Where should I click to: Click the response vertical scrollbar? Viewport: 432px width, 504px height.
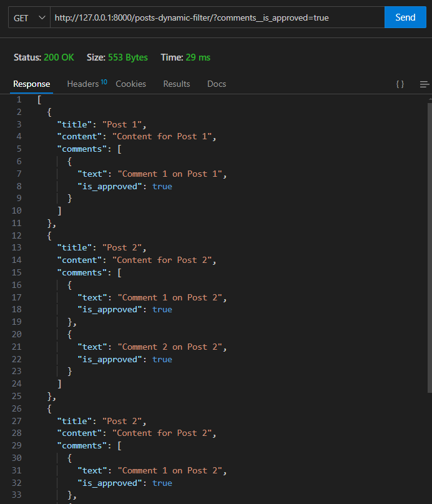(429, 250)
